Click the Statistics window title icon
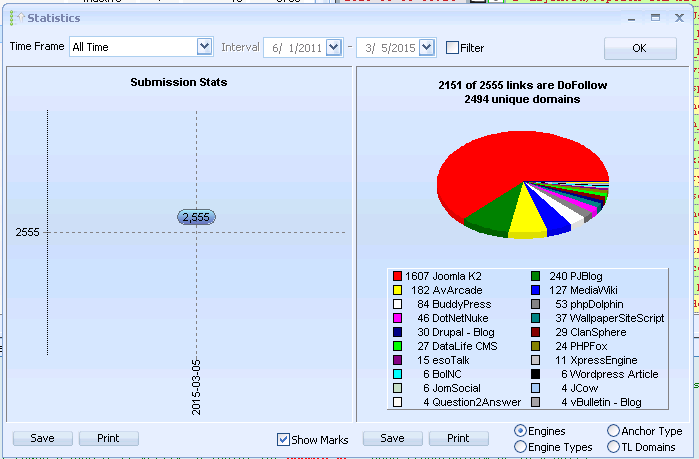 (x=18, y=18)
